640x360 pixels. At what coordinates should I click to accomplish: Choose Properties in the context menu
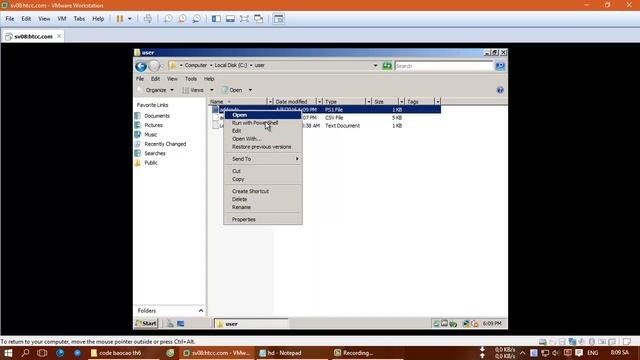point(263,220)
